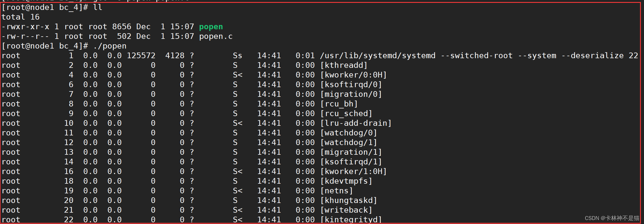Click the [ksoftirqd/0] process name

[351, 85]
